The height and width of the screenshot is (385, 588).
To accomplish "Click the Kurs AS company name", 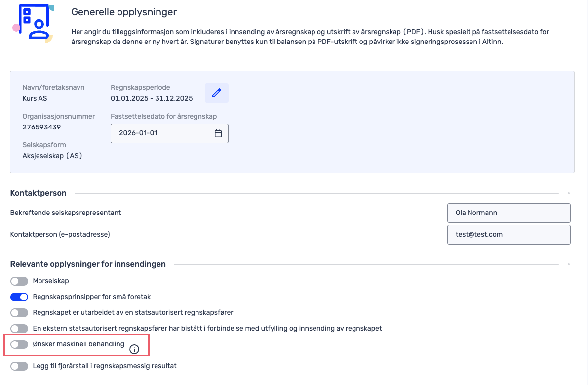I will [35, 98].
